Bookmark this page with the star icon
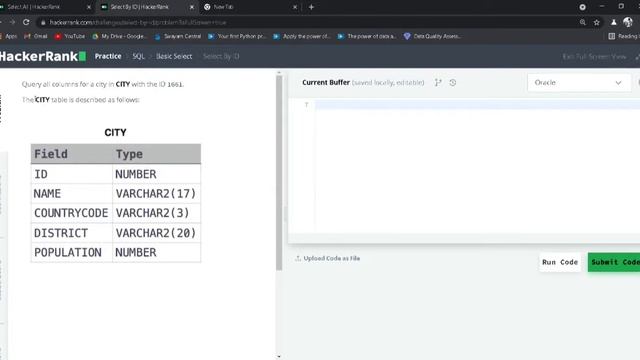 click(x=596, y=22)
